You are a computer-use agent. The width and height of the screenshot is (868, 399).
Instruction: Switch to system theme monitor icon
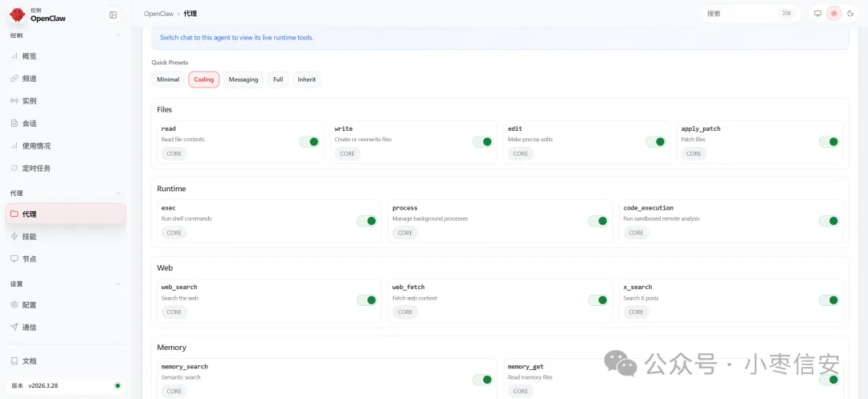[x=817, y=14]
